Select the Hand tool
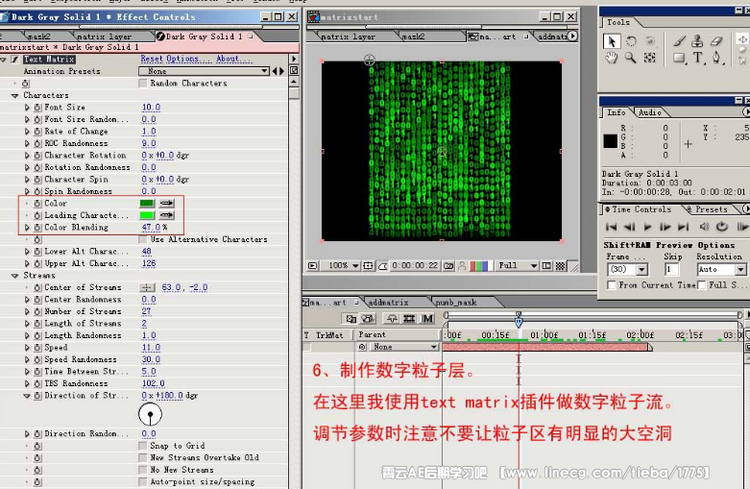 pyautogui.click(x=611, y=58)
